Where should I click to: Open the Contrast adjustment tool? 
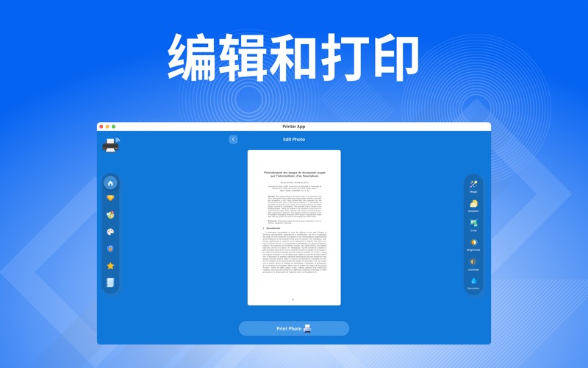coord(473,264)
